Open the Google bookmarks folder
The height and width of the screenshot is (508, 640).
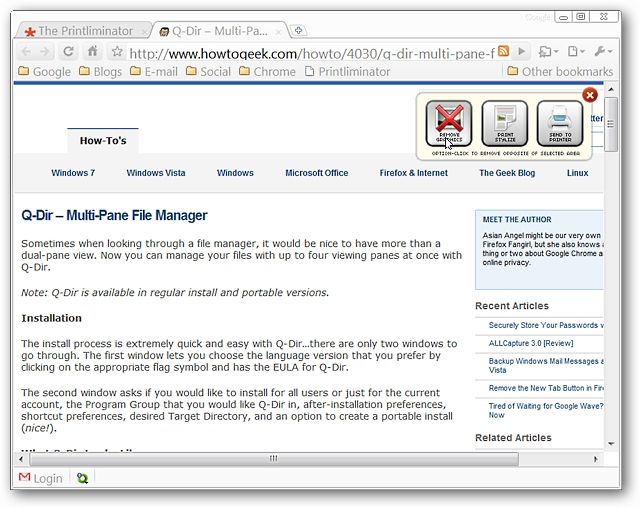click(45, 71)
